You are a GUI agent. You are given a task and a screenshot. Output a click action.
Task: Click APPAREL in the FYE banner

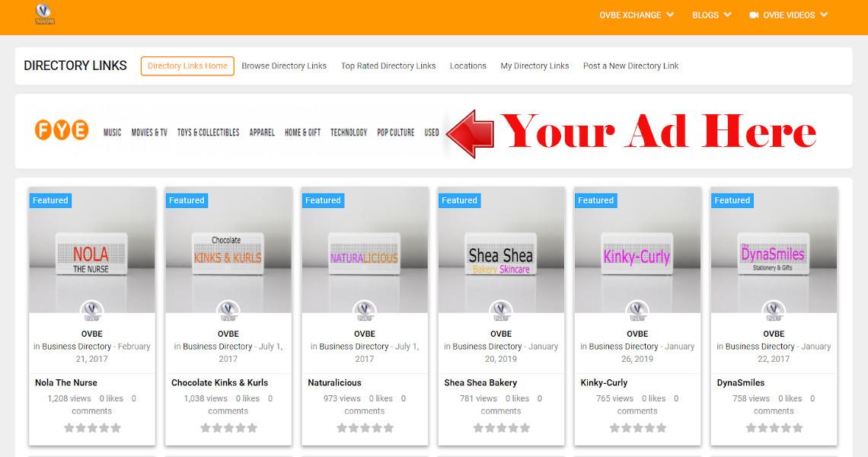tap(262, 133)
